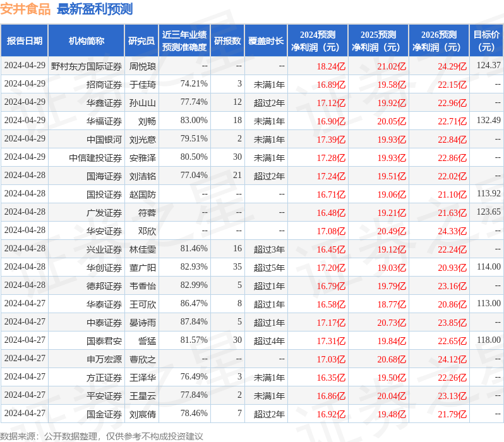Click the 目标价 column header

(487, 41)
